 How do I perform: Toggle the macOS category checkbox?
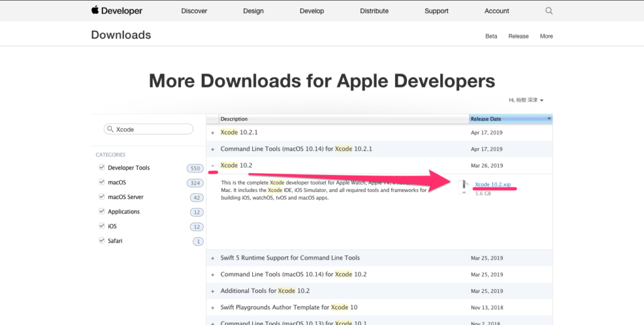point(101,182)
